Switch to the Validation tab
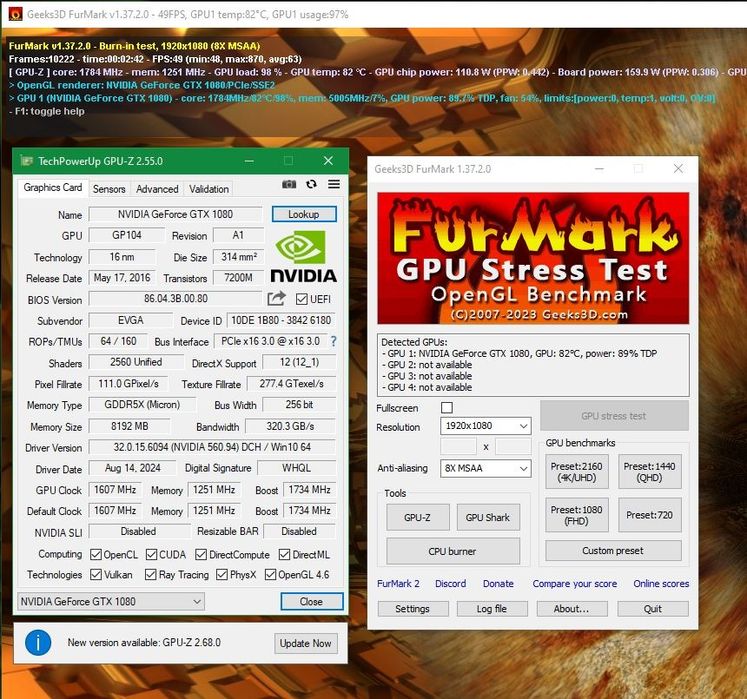This screenshot has width=747, height=699. coord(209,189)
